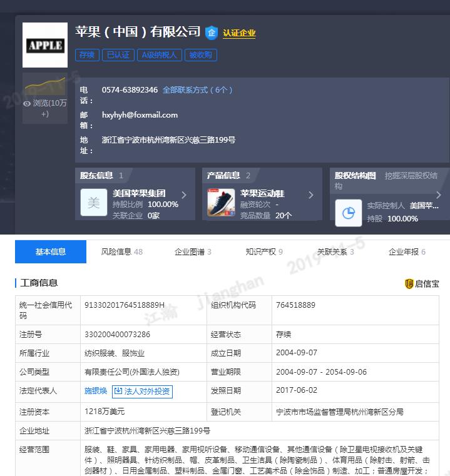
Task: View all contacts via 全部联系方式 link
Action: click(198, 90)
